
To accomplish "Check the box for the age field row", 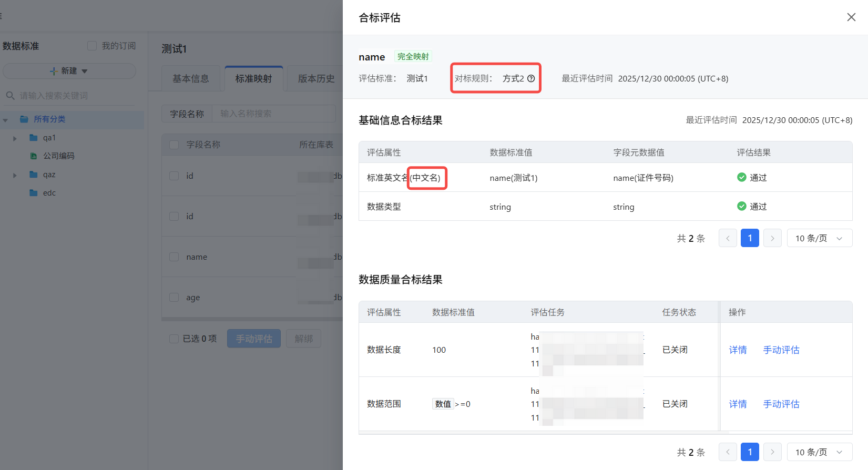I will 174,298.
